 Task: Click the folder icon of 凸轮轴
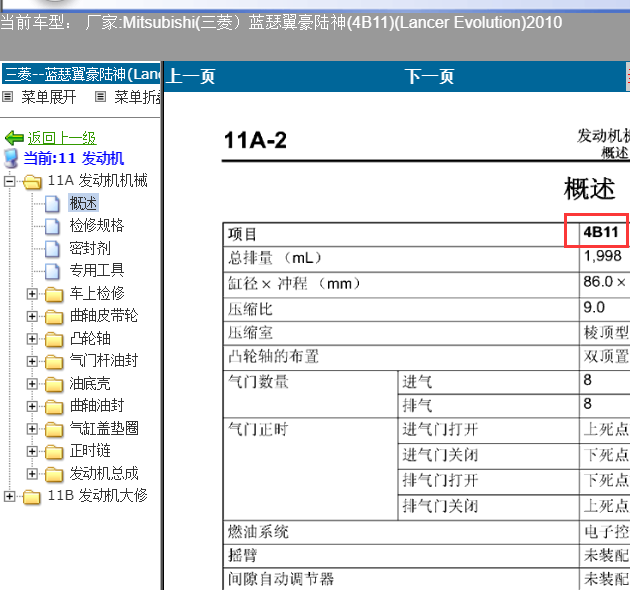click(54, 339)
